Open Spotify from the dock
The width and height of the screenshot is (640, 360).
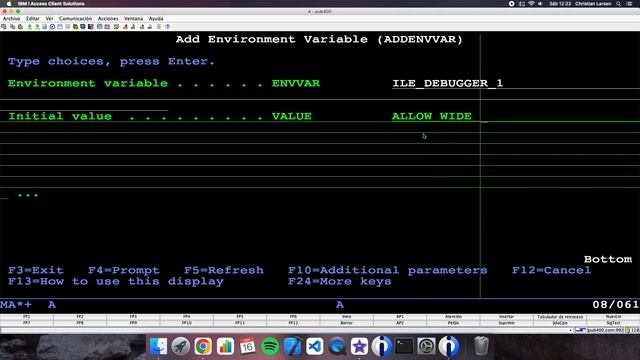coord(270,347)
